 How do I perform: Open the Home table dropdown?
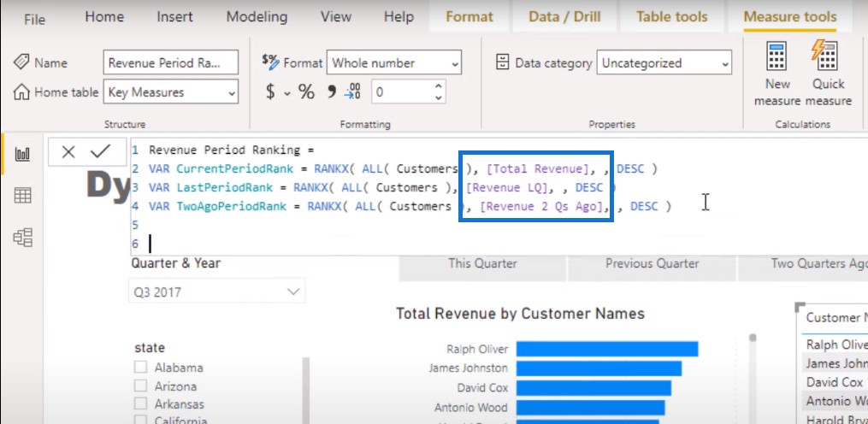pos(170,91)
